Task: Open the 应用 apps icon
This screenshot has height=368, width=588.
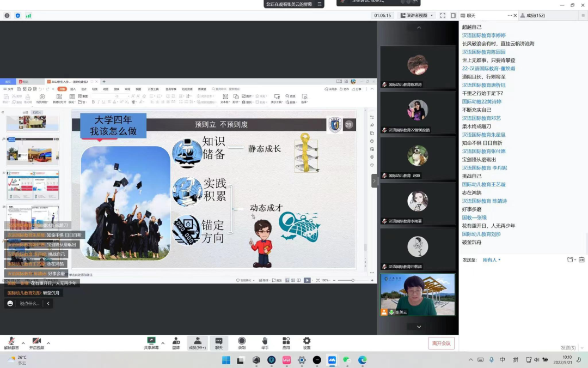Action: [286, 342]
